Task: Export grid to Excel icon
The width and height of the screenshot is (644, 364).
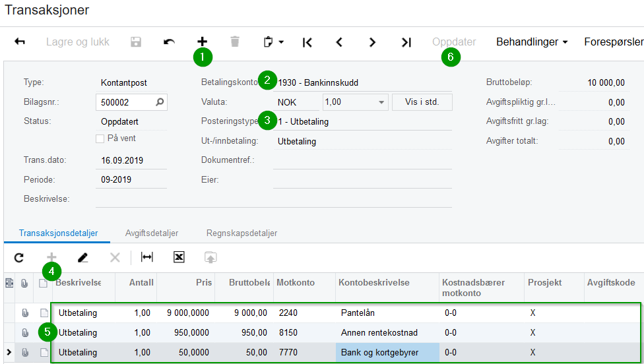Action: 178,257
